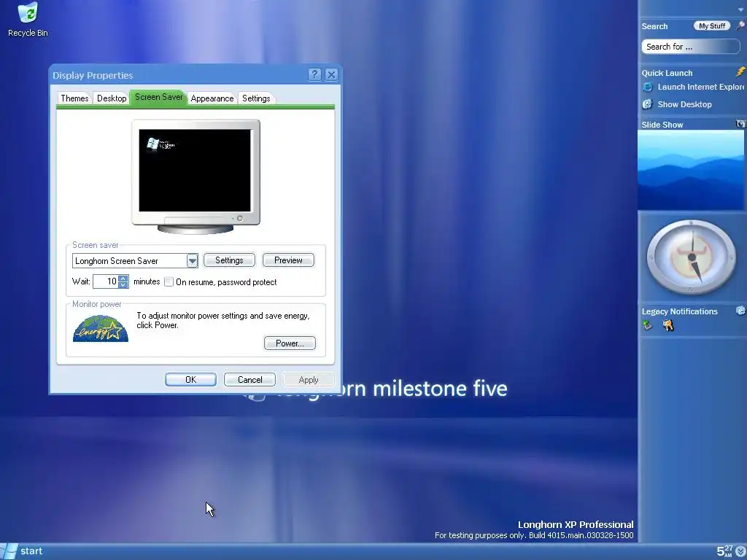The width and height of the screenshot is (747, 560).
Task: Click the analog clock tile in sidebar
Action: (x=692, y=257)
